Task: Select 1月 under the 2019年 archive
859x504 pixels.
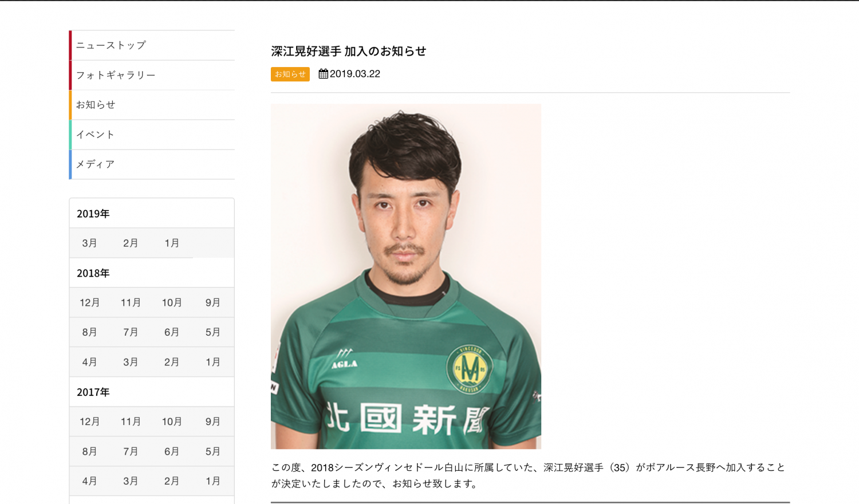Action: [x=172, y=243]
